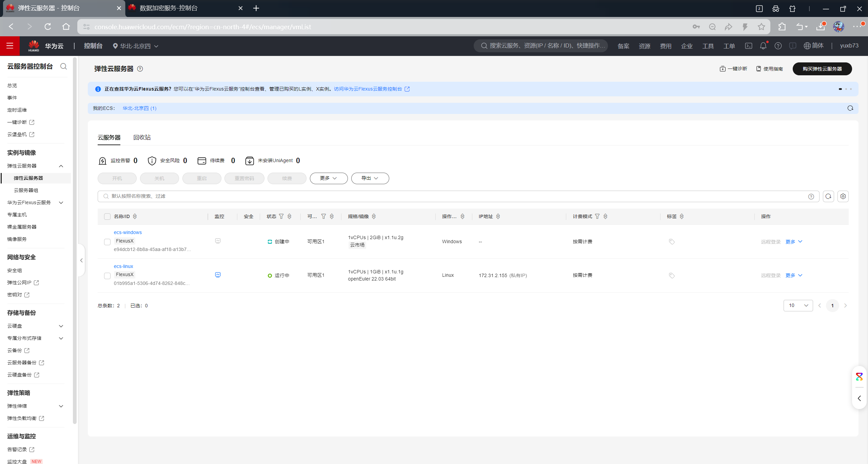The height and width of the screenshot is (464, 868).
Task: Toggle the select-all header checkbox
Action: 107,216
